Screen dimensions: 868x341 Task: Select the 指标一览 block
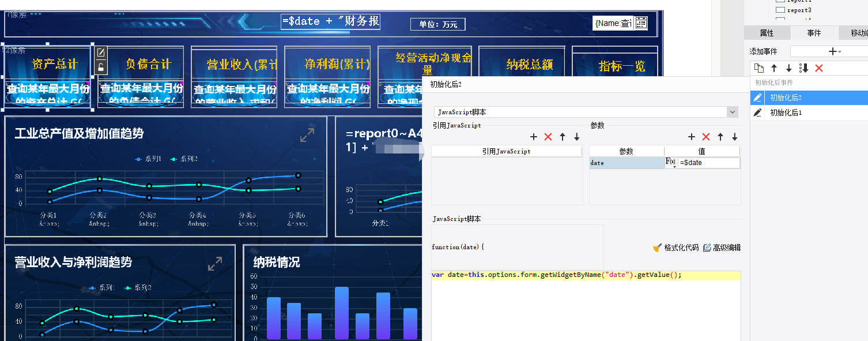(x=615, y=61)
